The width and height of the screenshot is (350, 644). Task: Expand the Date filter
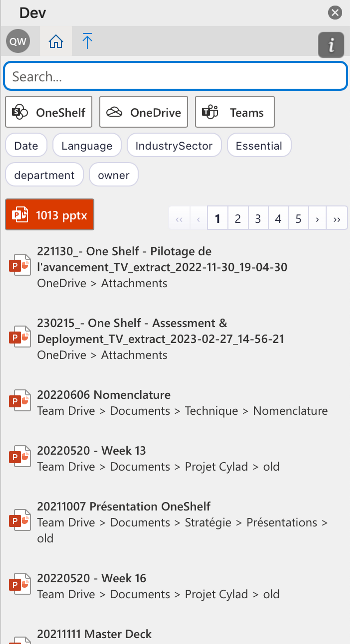pyautogui.click(x=26, y=146)
